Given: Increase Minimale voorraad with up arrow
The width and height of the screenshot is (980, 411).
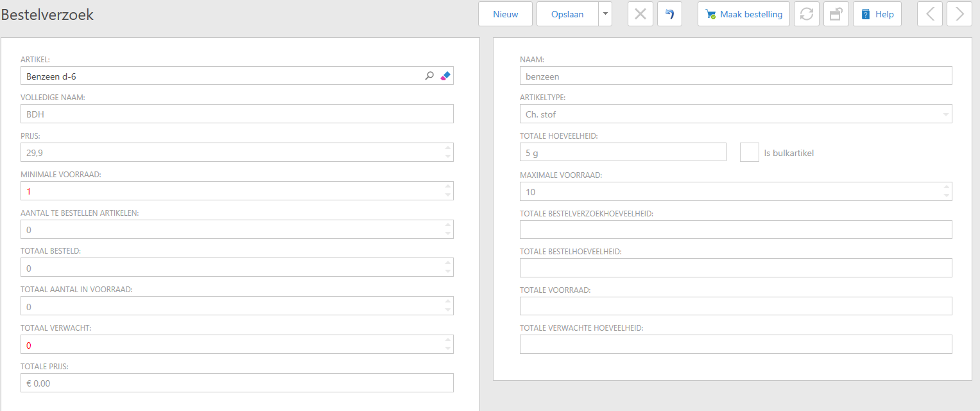Looking at the screenshot, I should [x=447, y=187].
